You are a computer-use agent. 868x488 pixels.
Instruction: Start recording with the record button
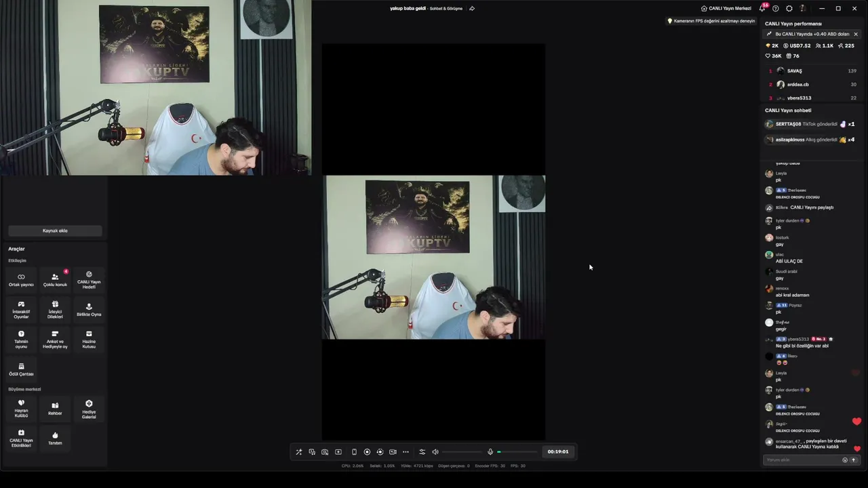pyautogui.click(x=367, y=452)
